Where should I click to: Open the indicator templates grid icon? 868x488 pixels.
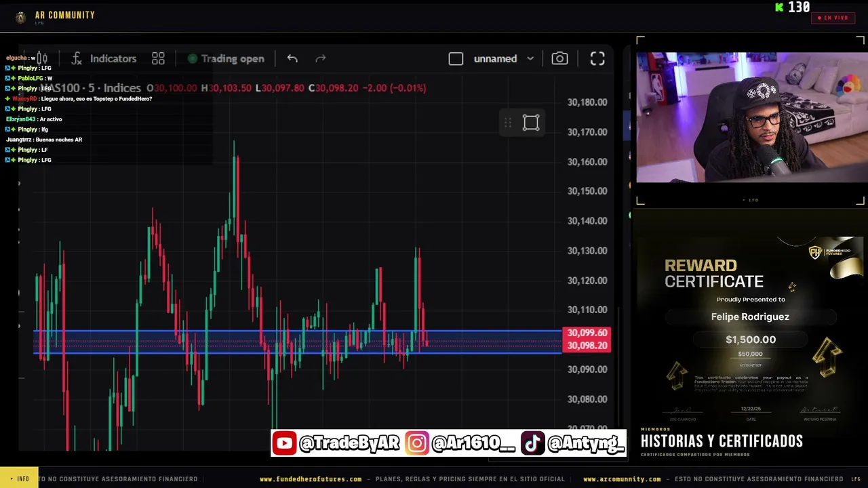tap(158, 58)
